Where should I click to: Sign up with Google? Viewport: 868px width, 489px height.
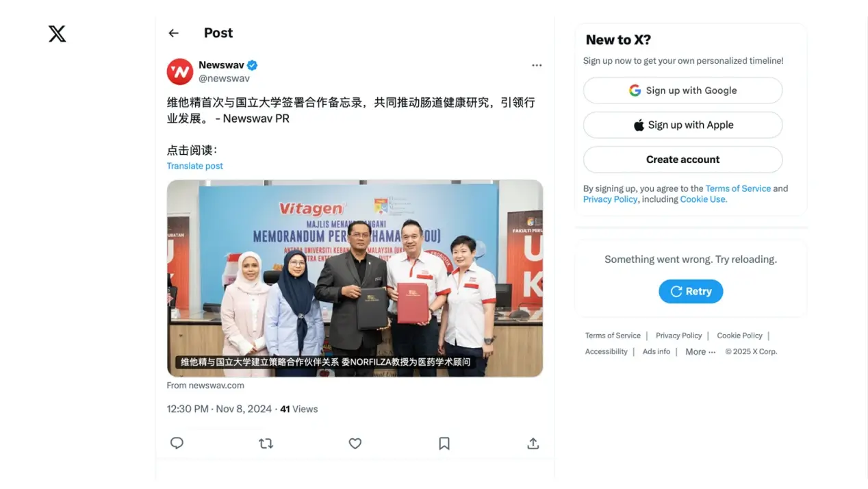[682, 90]
